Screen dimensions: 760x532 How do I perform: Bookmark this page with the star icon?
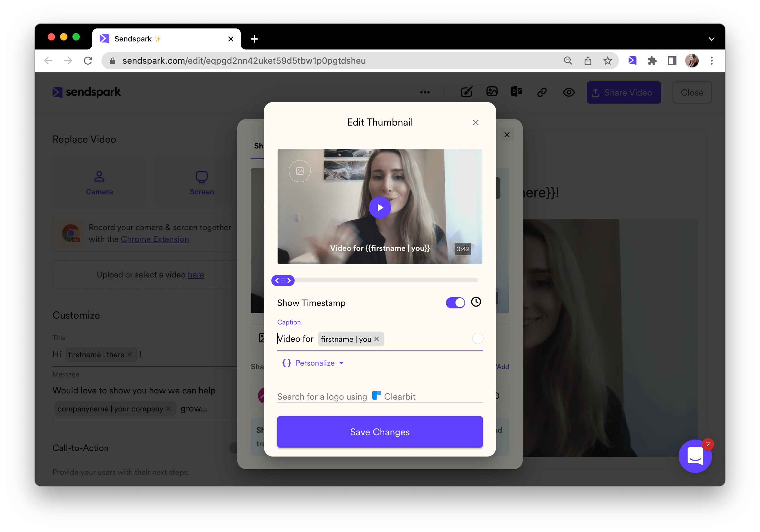pyautogui.click(x=607, y=61)
